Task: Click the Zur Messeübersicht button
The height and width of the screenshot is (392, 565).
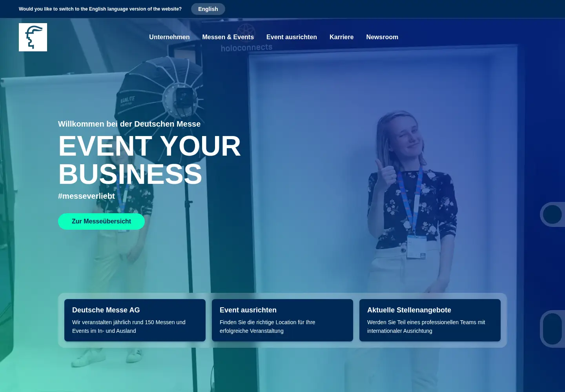Action: click(x=101, y=221)
